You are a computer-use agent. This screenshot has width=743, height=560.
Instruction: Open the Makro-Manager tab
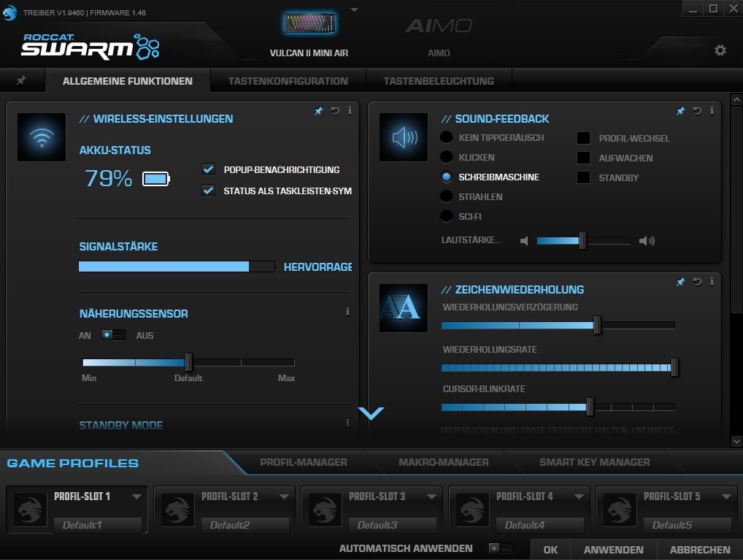443,462
